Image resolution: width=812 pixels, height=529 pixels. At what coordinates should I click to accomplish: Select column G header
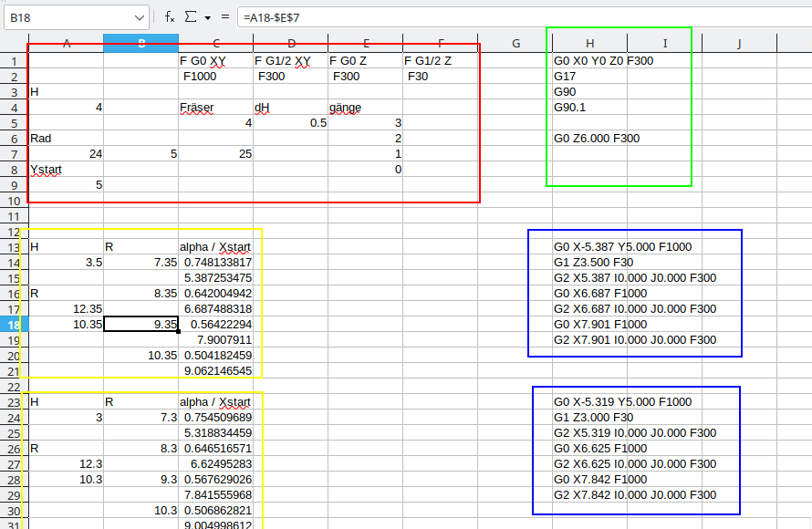pos(515,43)
